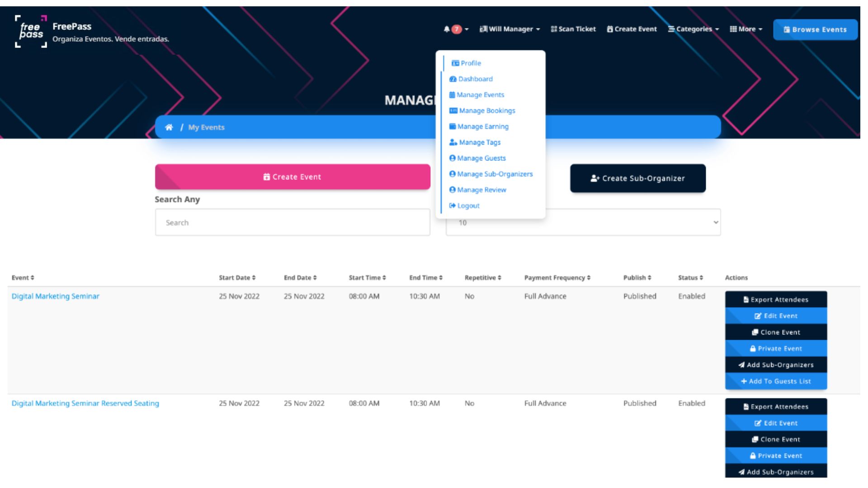Choose Logout in user menu
Screen dimensions: 868x488
(x=468, y=206)
